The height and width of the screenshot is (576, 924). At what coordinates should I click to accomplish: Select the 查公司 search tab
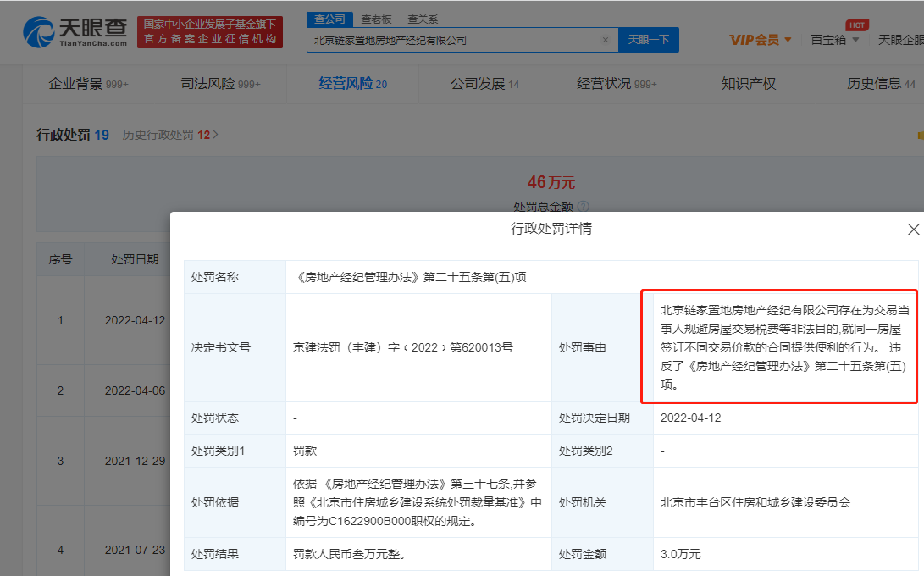[x=328, y=19]
